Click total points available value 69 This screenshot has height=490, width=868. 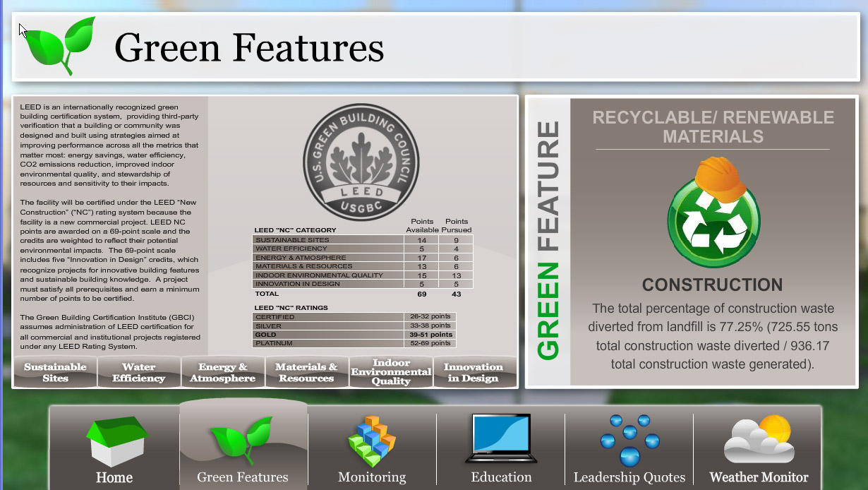(x=422, y=293)
